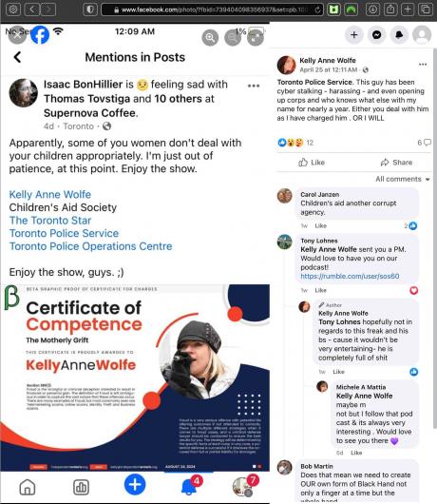Open the notifications bell in Facebook header
437x504 pixels.
point(399,35)
